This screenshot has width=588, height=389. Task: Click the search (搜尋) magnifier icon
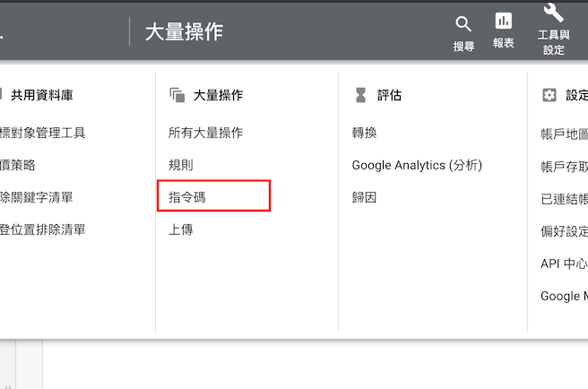(x=463, y=24)
